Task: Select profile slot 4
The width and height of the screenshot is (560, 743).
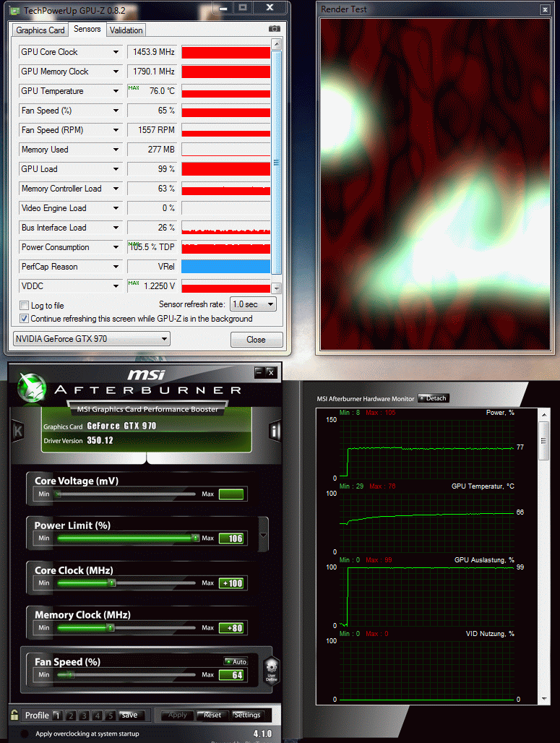Action: (x=97, y=715)
